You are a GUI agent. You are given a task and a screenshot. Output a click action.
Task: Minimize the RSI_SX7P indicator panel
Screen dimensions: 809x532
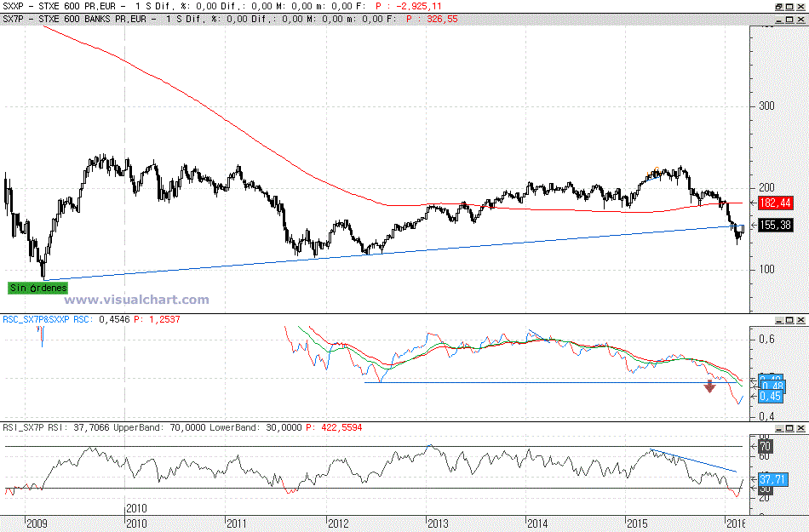click(779, 428)
